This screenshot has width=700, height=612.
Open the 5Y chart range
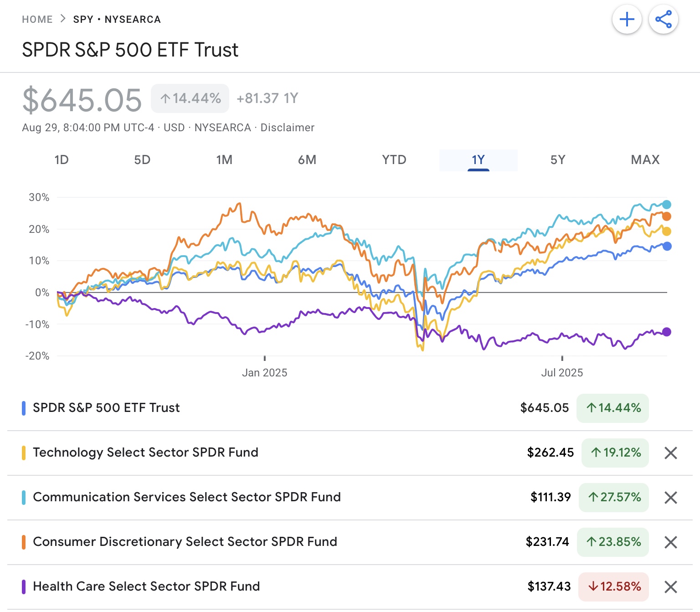coord(558,160)
